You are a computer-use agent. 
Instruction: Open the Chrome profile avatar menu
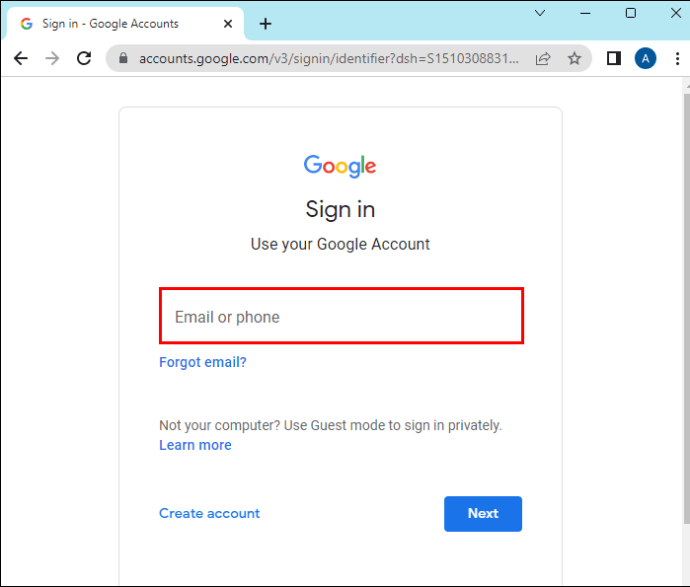click(645, 59)
